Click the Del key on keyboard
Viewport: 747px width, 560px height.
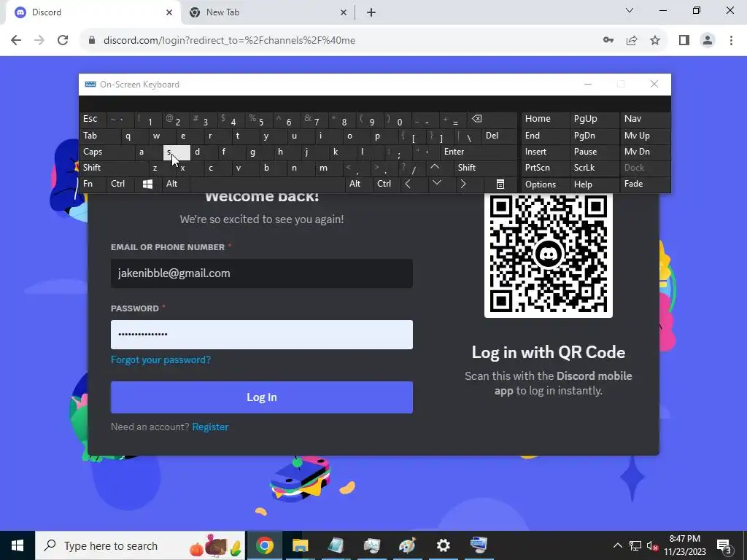[x=499, y=136]
